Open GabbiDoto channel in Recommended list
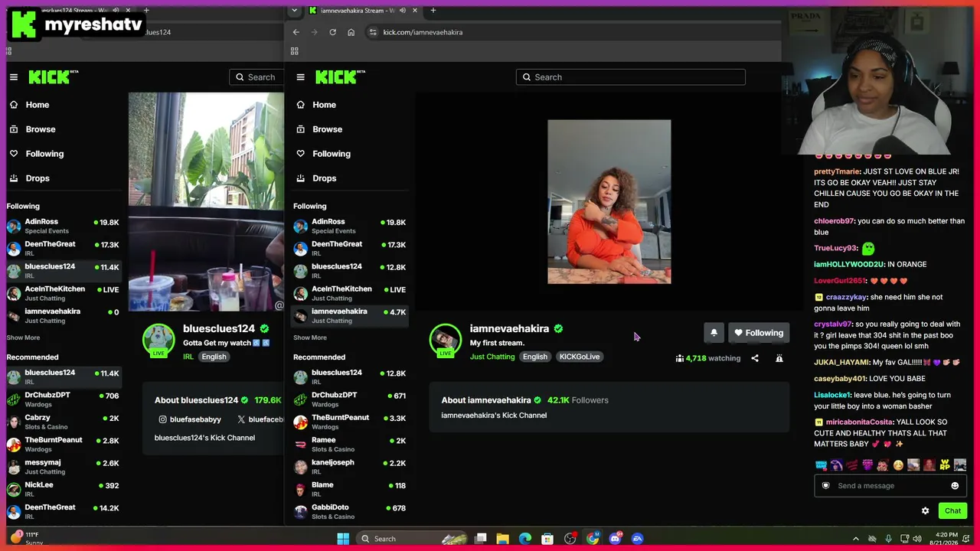This screenshot has height=551, width=980. click(x=350, y=511)
